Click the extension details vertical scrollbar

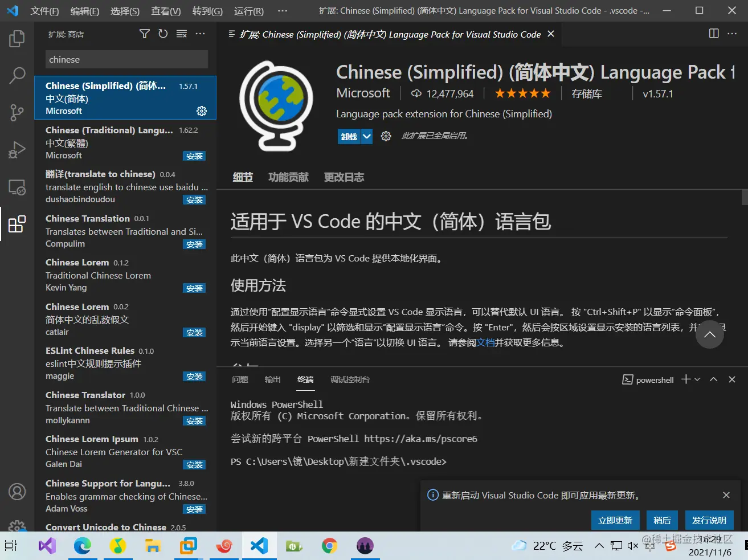coord(744,197)
